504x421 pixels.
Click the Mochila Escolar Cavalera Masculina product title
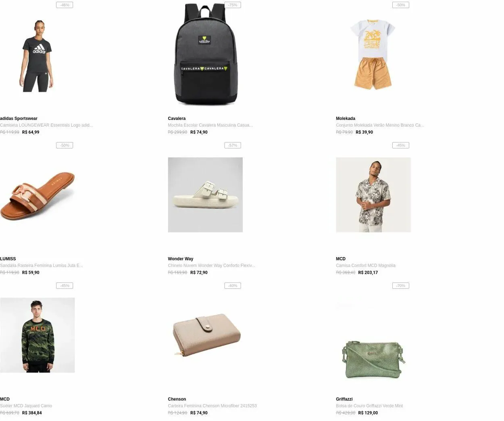pos(210,125)
